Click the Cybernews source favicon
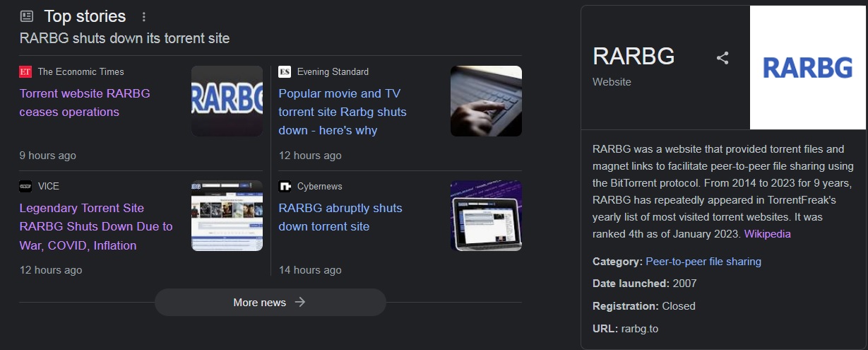This screenshot has height=350, width=868. click(285, 186)
